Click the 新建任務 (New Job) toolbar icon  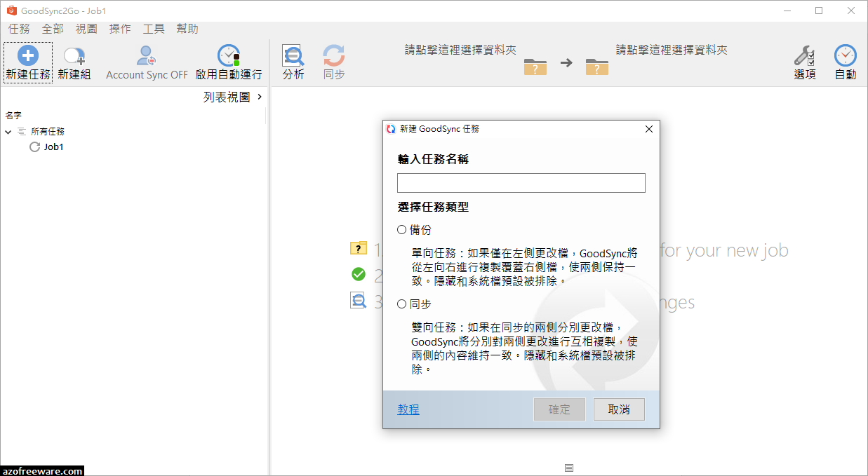click(27, 56)
